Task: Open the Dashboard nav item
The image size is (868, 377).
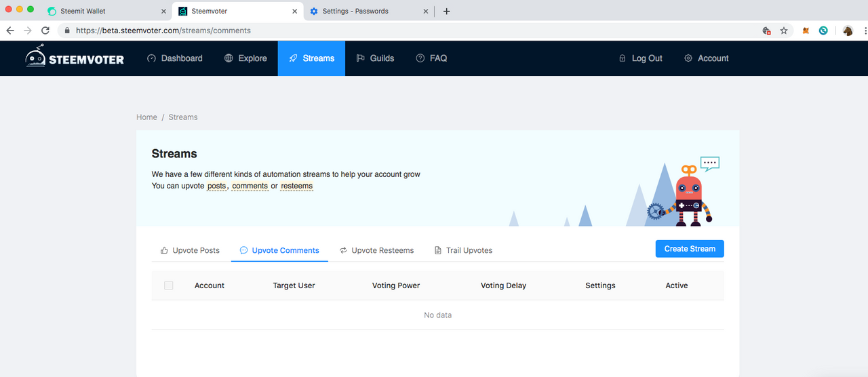Action: coord(175,58)
